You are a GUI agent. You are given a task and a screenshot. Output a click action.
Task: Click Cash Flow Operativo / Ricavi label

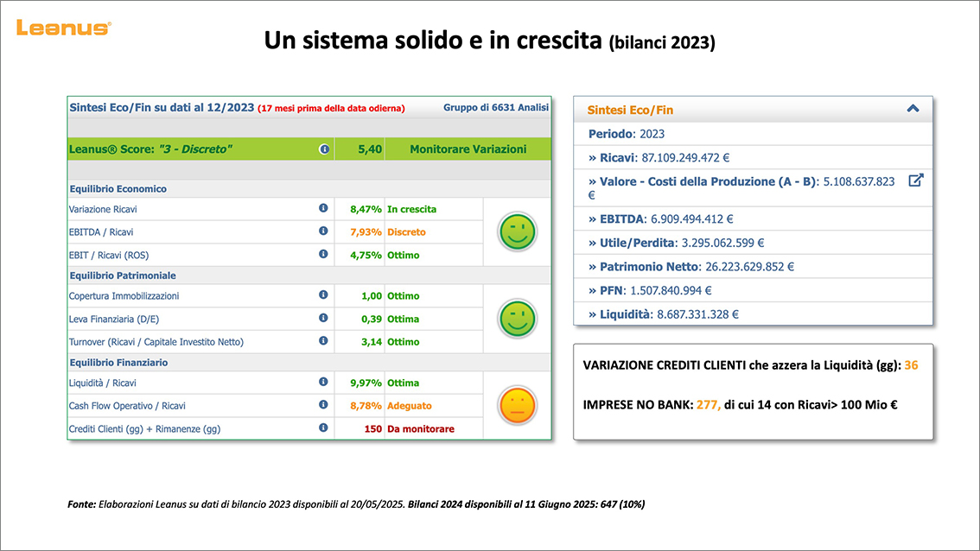pos(127,406)
